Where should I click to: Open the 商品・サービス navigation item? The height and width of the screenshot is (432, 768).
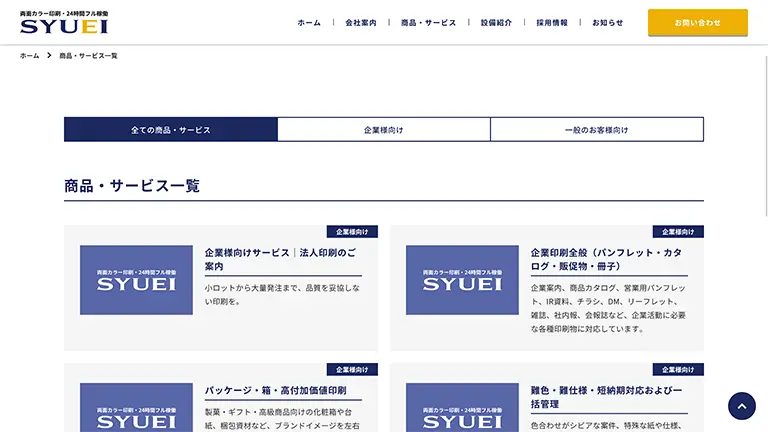429,23
